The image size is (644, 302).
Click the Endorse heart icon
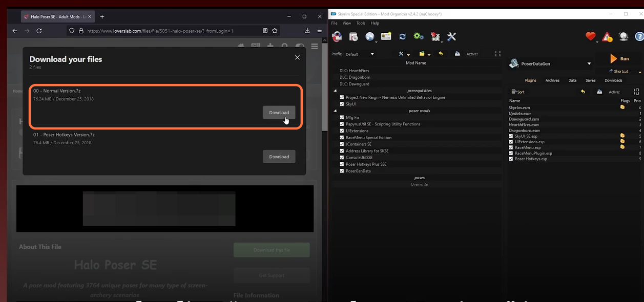[591, 36]
